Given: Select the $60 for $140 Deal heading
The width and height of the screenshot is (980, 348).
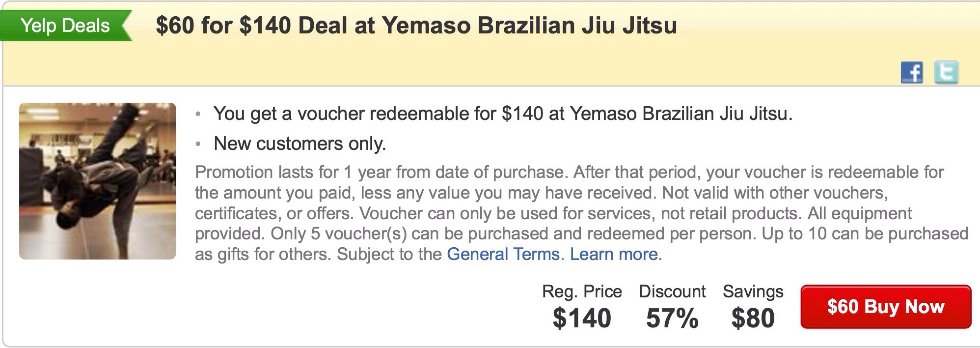Looking at the screenshot, I should coord(416,25).
